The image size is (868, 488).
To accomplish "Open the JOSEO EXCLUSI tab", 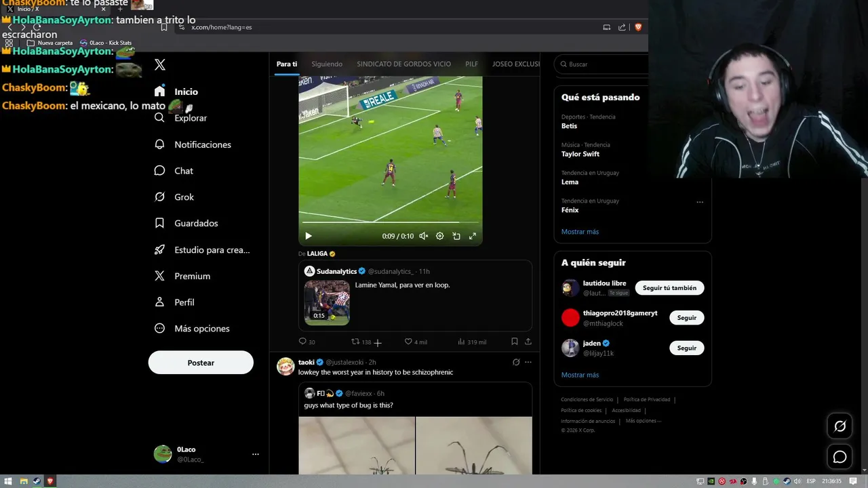I will pyautogui.click(x=516, y=64).
